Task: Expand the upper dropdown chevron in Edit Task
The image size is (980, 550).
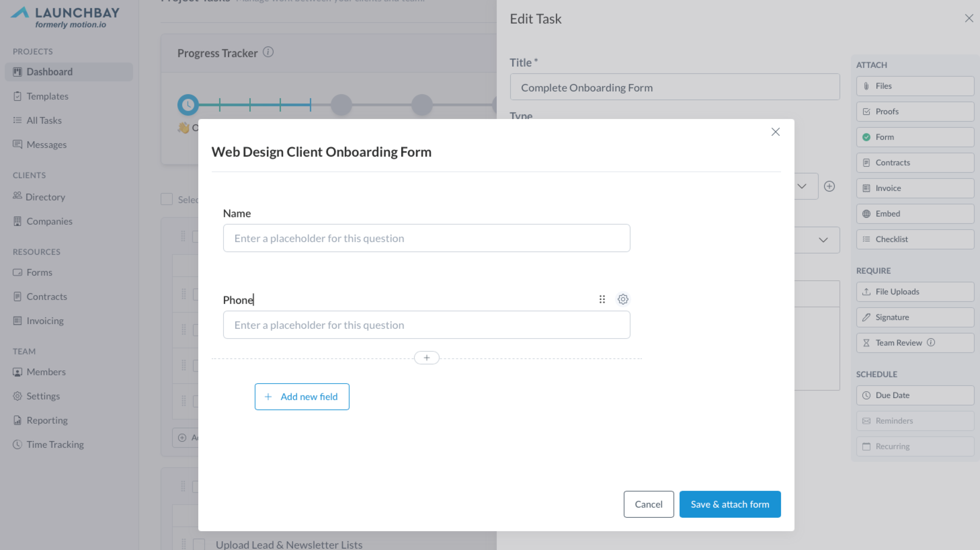Action: [802, 186]
